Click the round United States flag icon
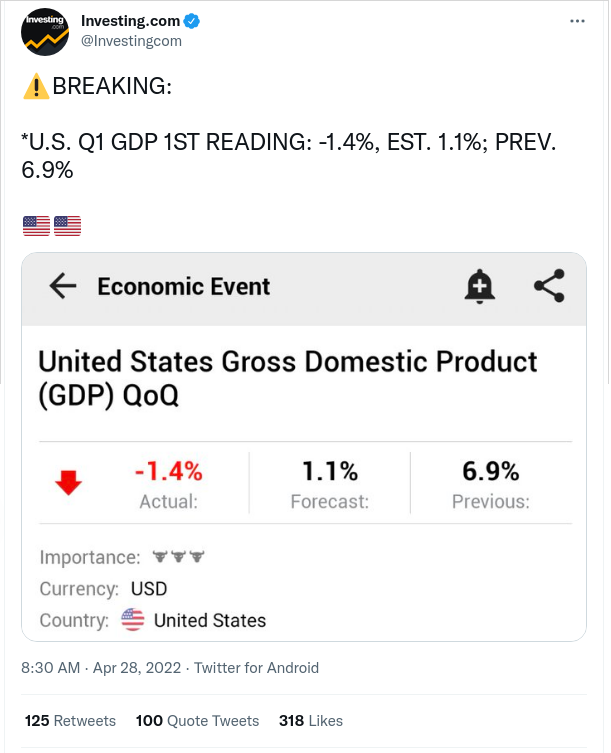Image resolution: width=611 pixels, height=753 pixels. point(133,619)
